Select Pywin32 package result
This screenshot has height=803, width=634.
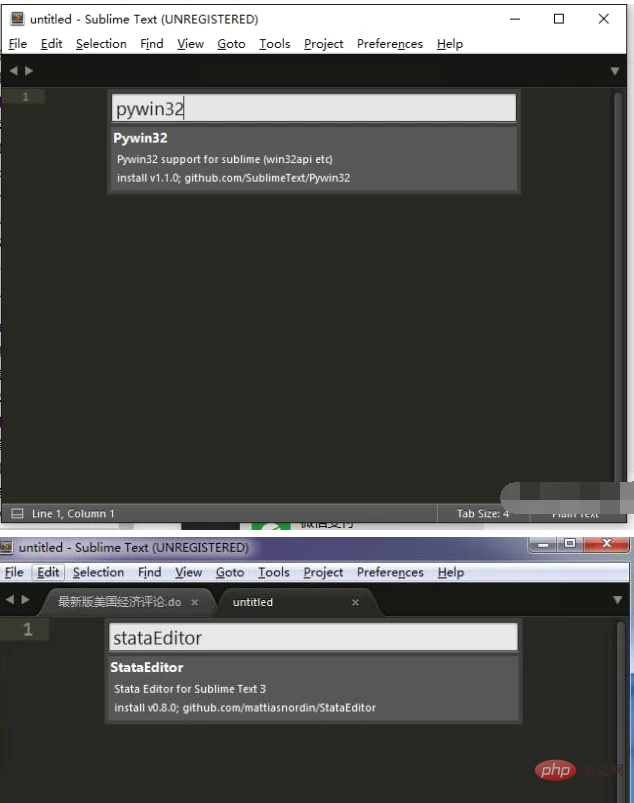[x=313, y=159]
